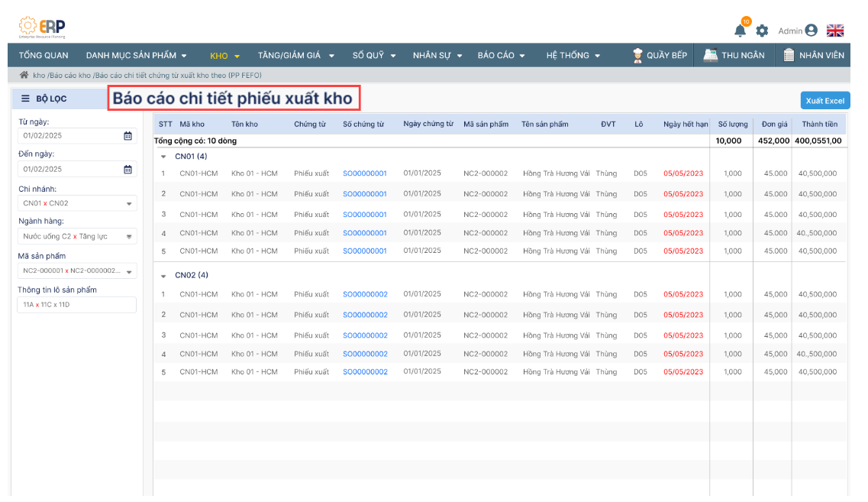Toggle the Bộ lọc hamburger icon
The height and width of the screenshot is (502, 868).
click(25, 99)
